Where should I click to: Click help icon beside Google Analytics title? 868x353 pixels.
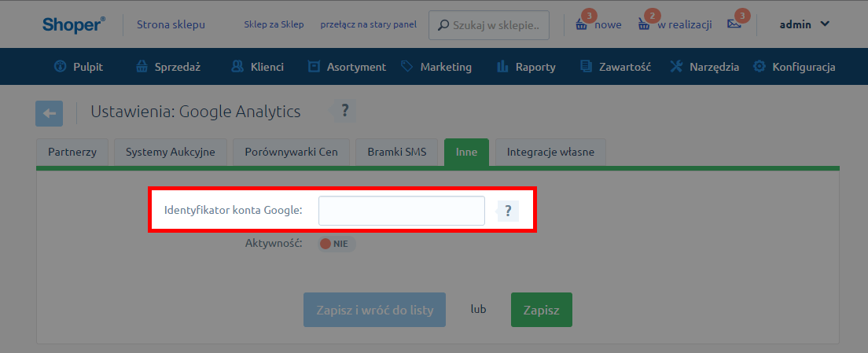[344, 111]
